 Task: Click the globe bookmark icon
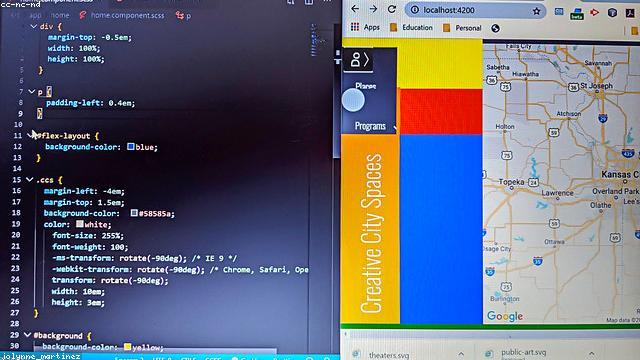[x=495, y=28]
